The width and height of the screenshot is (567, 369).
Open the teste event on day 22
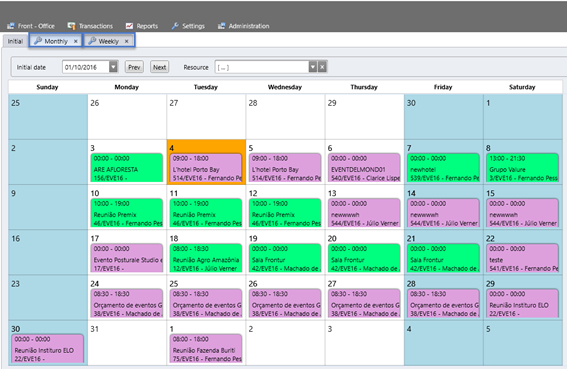coord(523,258)
